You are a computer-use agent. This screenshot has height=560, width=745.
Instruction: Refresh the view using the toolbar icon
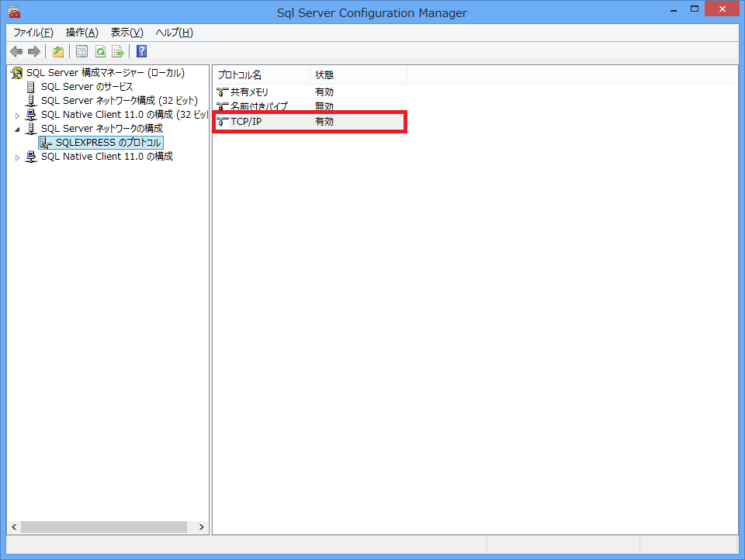pos(100,51)
